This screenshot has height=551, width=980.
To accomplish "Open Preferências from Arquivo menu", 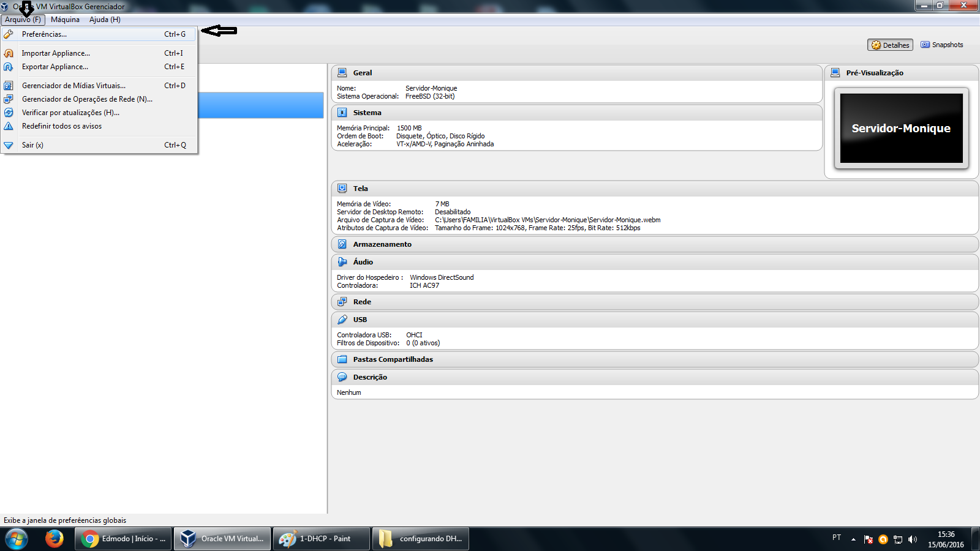I will (x=99, y=34).
